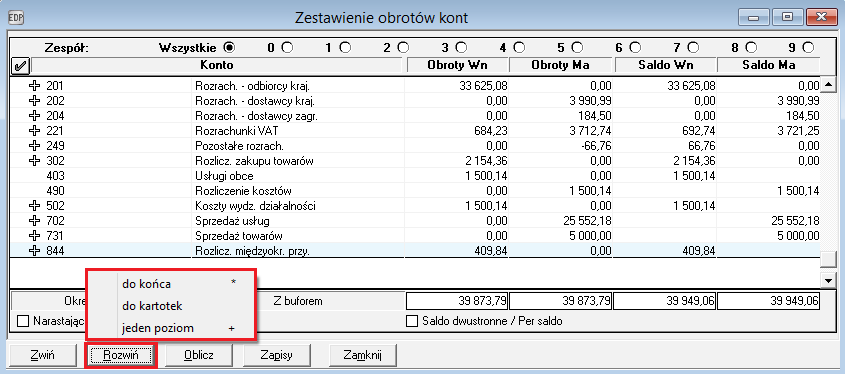Screen dimensions: 845x374
Task: Select row 490 Rozliczenie kosztów
Action: pos(415,191)
